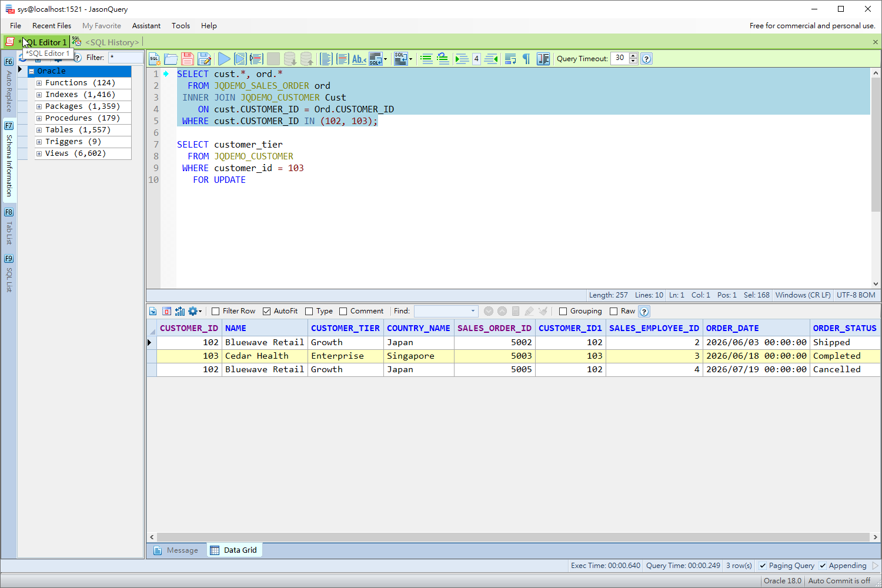Uncheck the AutoFit checkbox
This screenshot has height=588, width=882.
click(266, 312)
